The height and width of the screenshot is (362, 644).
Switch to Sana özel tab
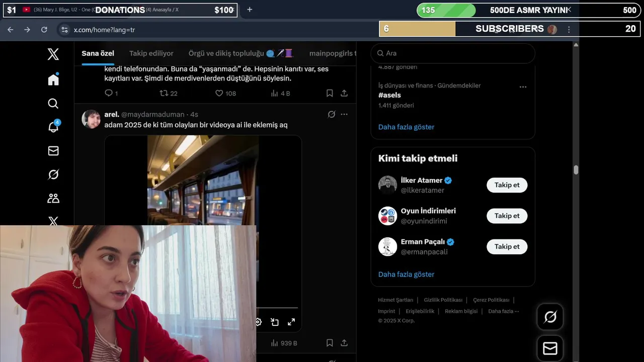point(98,53)
